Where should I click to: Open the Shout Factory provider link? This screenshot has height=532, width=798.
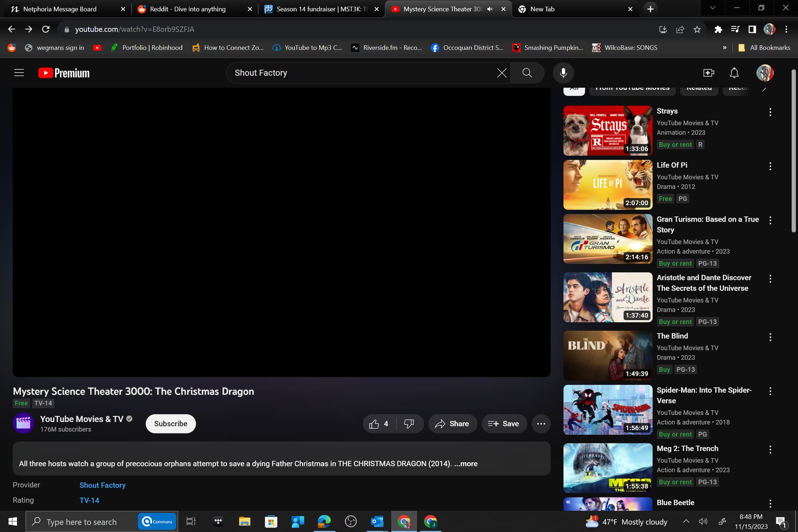click(102, 485)
